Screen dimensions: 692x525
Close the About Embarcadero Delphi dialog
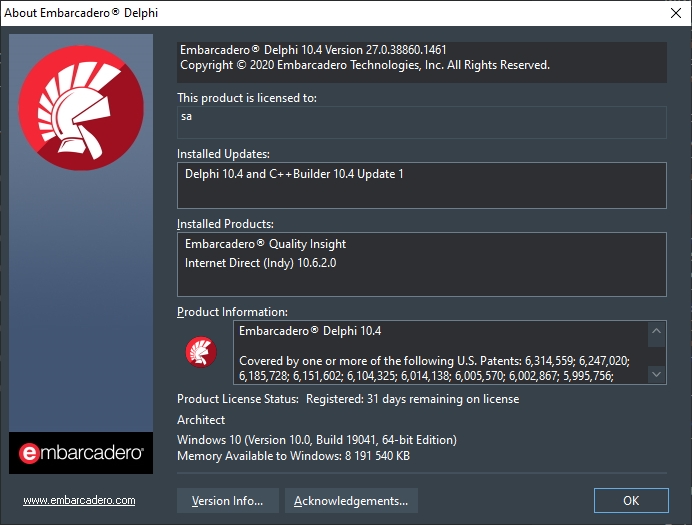[676, 13]
